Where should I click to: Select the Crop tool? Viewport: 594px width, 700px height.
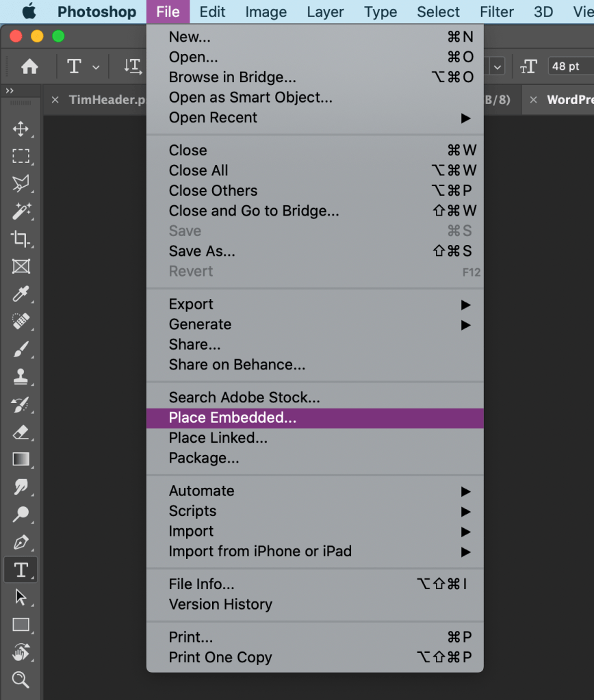tap(21, 239)
